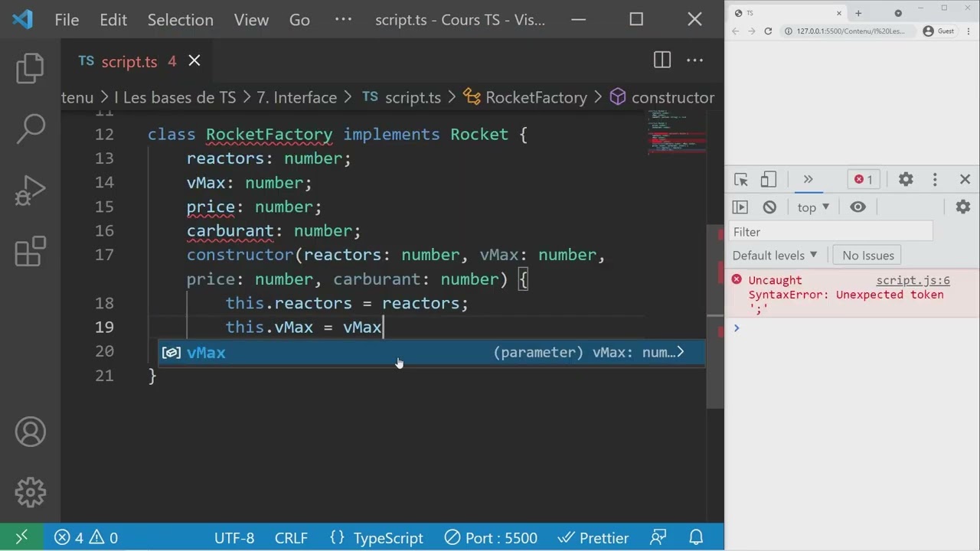
Task: Clear the console
Action: point(769,207)
